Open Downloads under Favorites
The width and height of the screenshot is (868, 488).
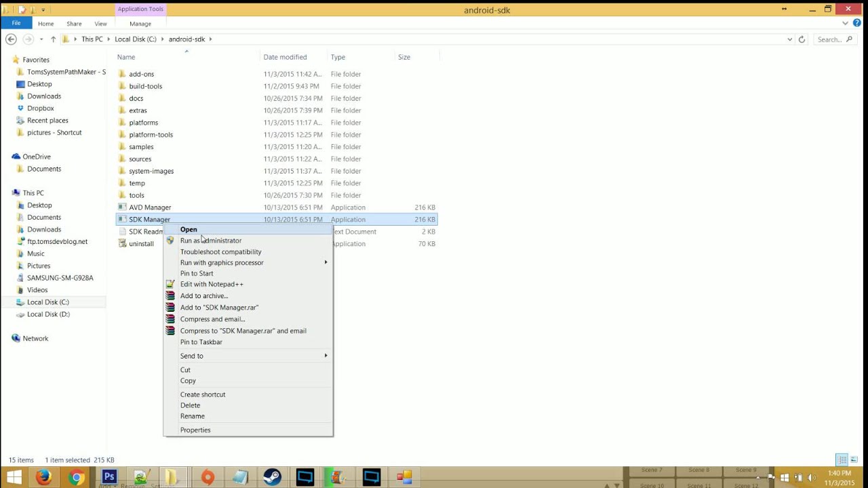(43, 96)
